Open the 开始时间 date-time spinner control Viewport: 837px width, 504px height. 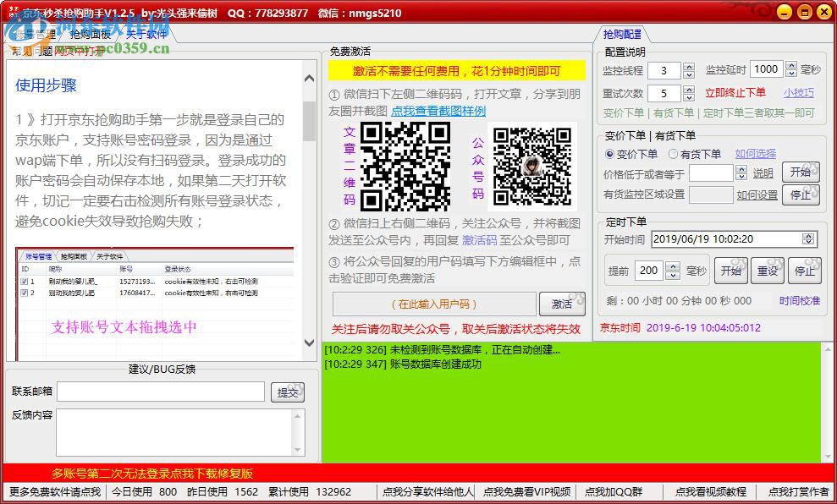point(808,238)
